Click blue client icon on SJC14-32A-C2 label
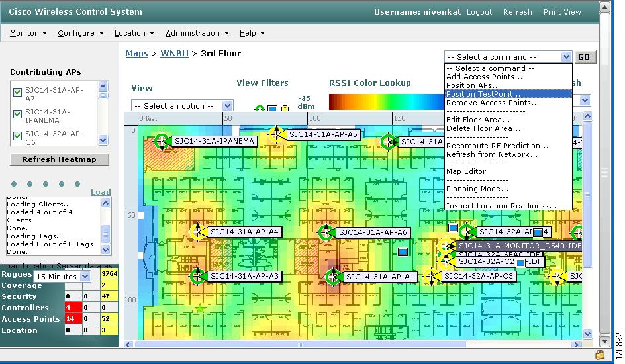The image size is (625, 364). click(520, 263)
